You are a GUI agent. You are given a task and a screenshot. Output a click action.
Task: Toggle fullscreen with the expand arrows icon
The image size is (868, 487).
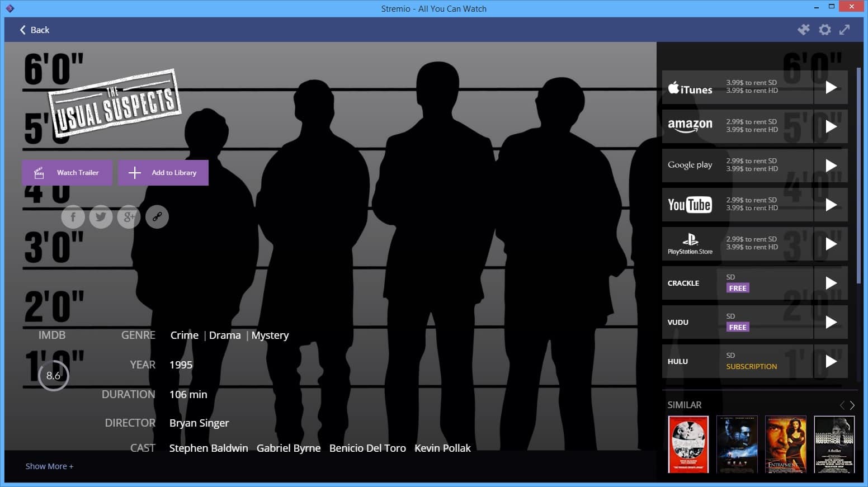pyautogui.click(x=845, y=30)
